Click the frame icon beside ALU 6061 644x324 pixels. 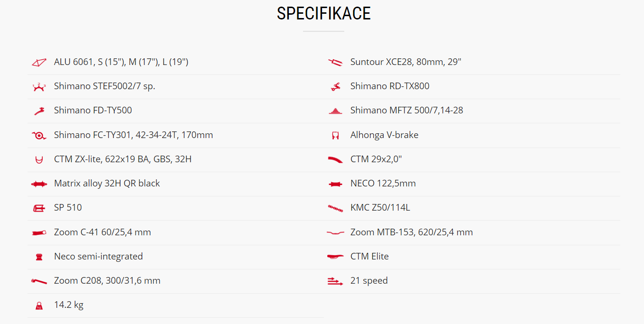point(39,62)
